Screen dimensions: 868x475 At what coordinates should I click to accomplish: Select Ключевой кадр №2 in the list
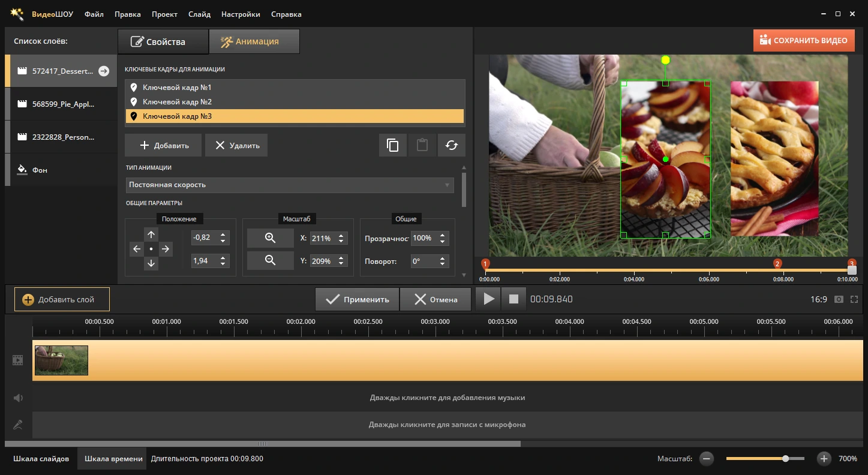[x=295, y=102]
